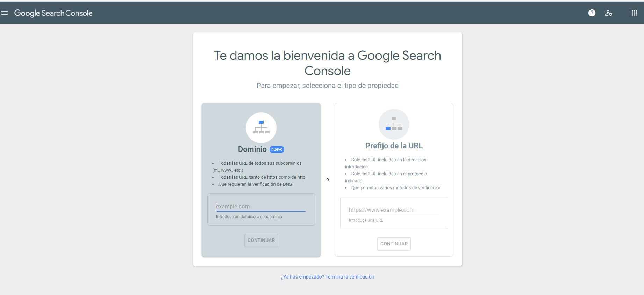Click 'Introduce una URL' hint text
This screenshot has height=295, width=644.
point(366,220)
